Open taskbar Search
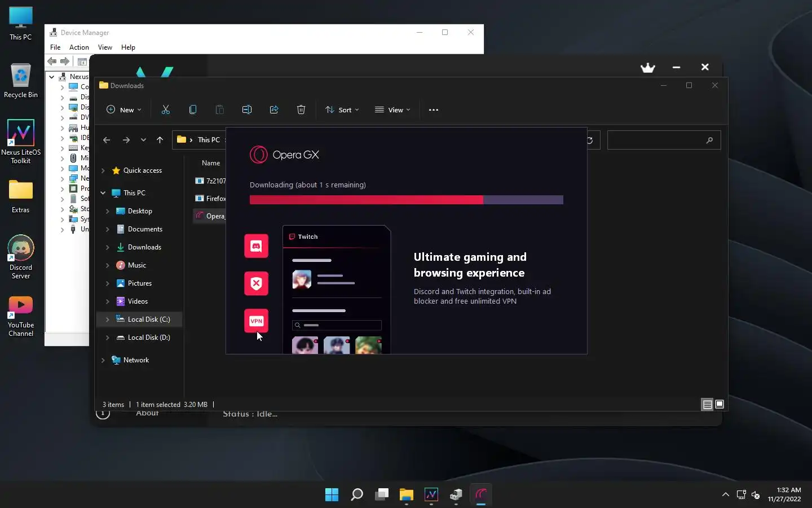This screenshot has width=812, height=508. click(x=357, y=495)
